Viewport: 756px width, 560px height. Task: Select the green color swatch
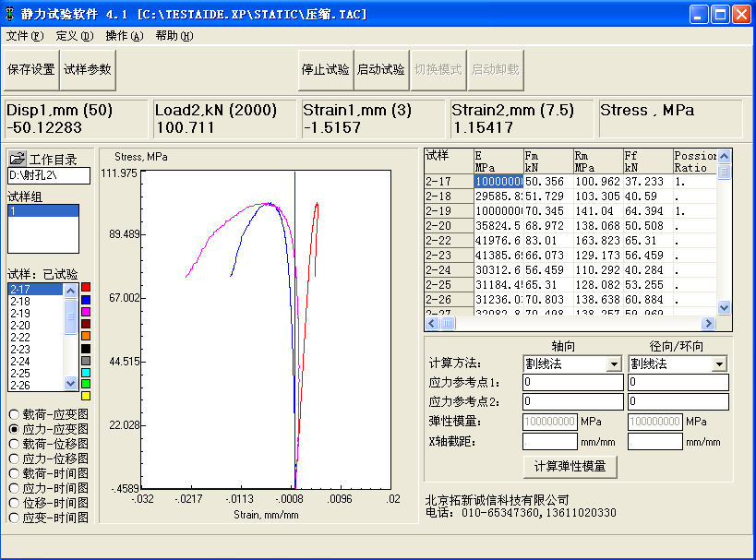click(86, 384)
